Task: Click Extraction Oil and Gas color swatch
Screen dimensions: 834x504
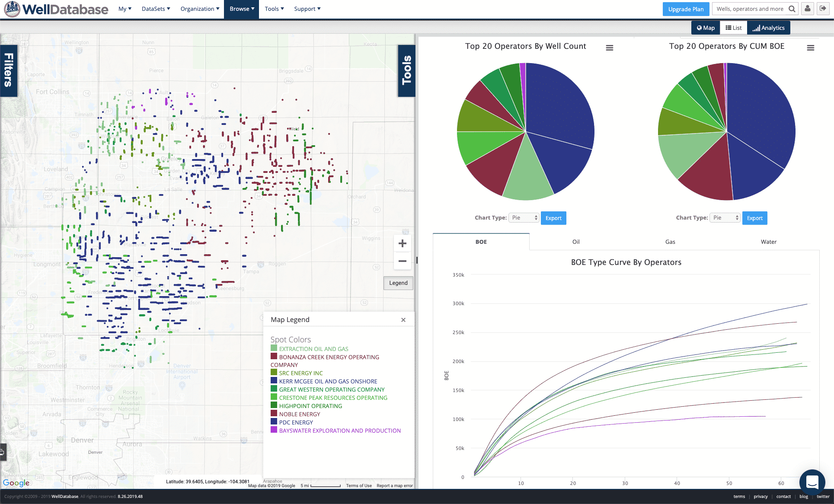Action: (274, 348)
